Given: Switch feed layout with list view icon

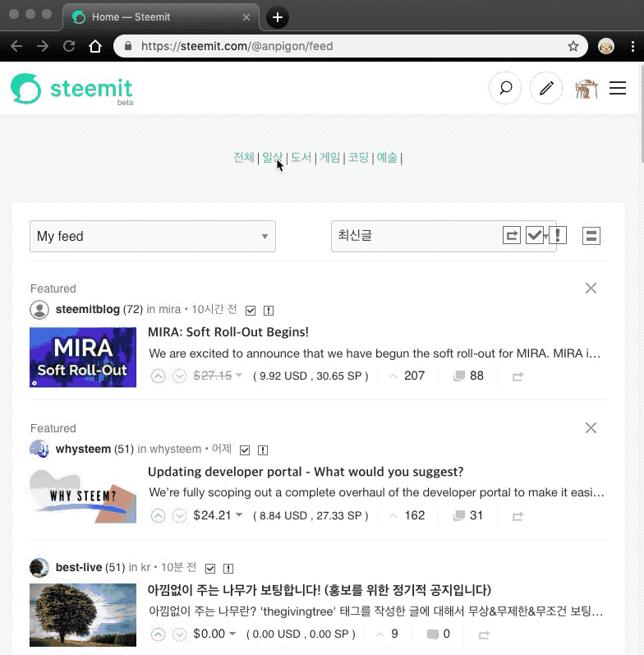Looking at the screenshot, I should 591,236.
